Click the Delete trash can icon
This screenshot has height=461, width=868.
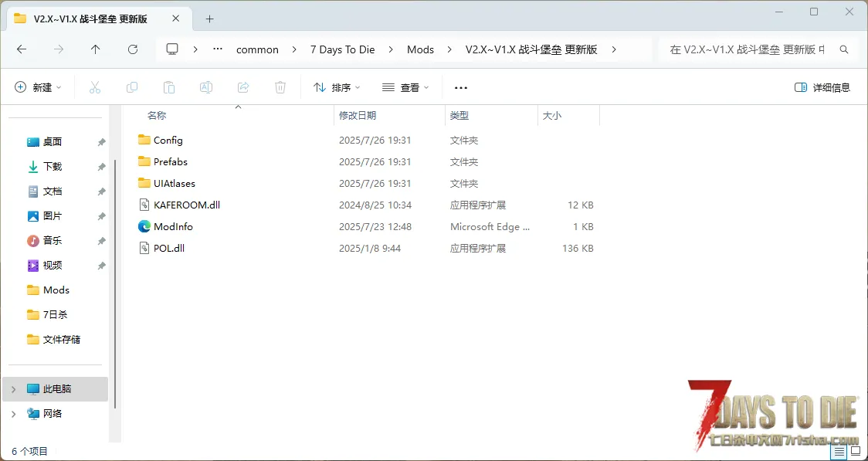point(280,87)
